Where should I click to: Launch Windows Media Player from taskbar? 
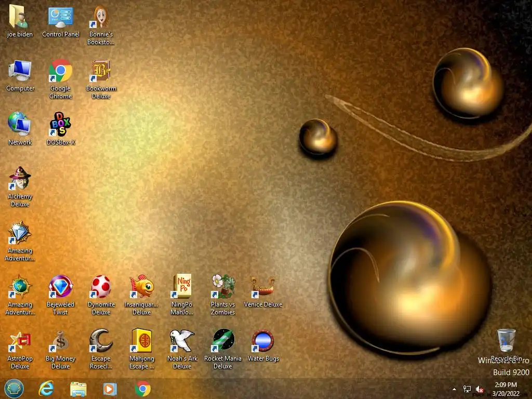coord(110,389)
